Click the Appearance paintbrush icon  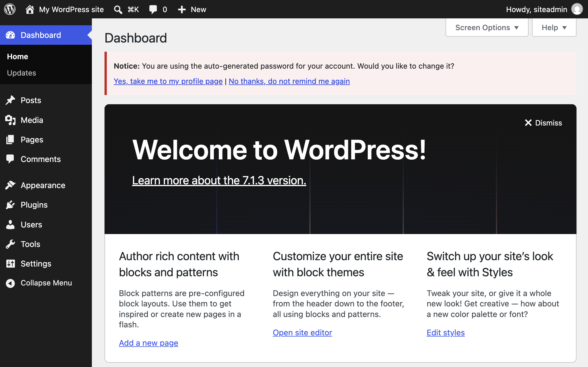(x=10, y=185)
